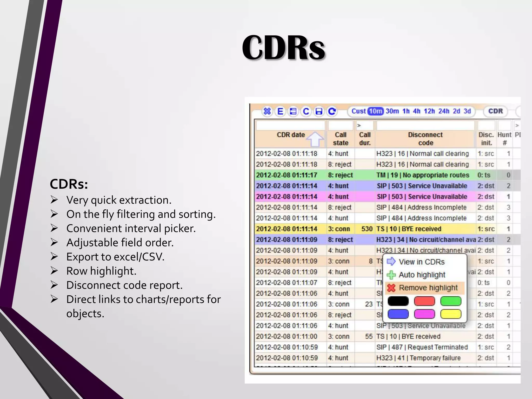This screenshot has height=399, width=532.
Task: Click the Call state filter field
Action: [x=341, y=125]
